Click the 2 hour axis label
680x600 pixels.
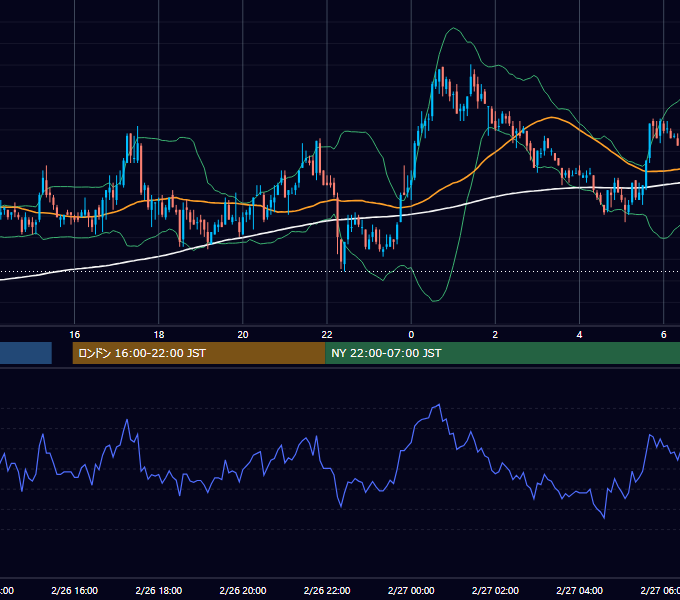(495, 335)
